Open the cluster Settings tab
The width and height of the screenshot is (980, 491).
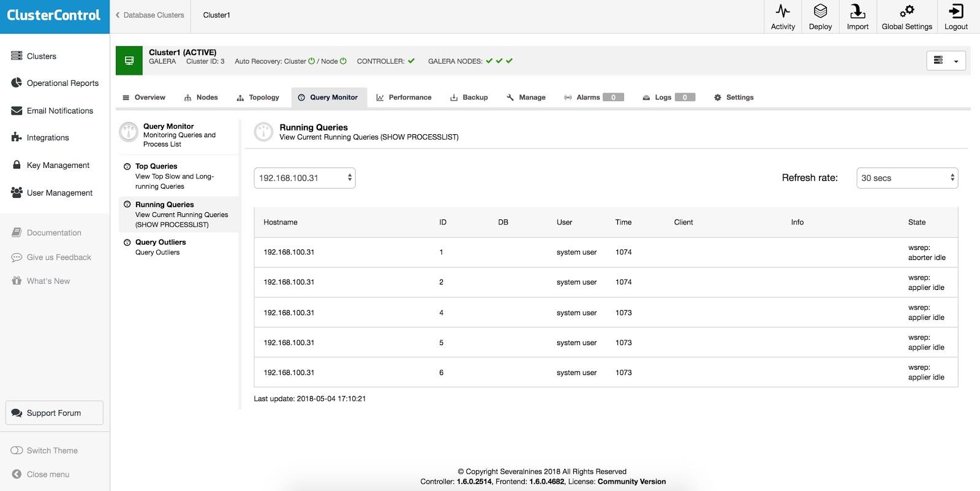tap(734, 97)
